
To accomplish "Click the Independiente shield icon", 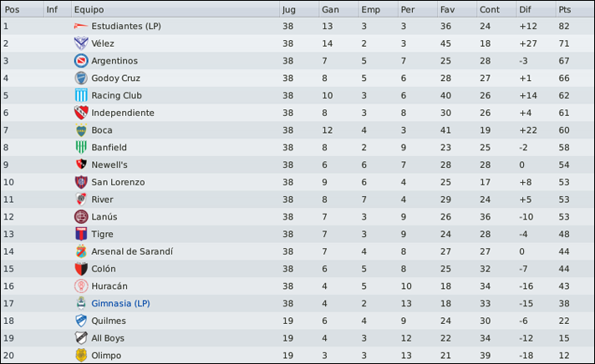I will [x=81, y=113].
